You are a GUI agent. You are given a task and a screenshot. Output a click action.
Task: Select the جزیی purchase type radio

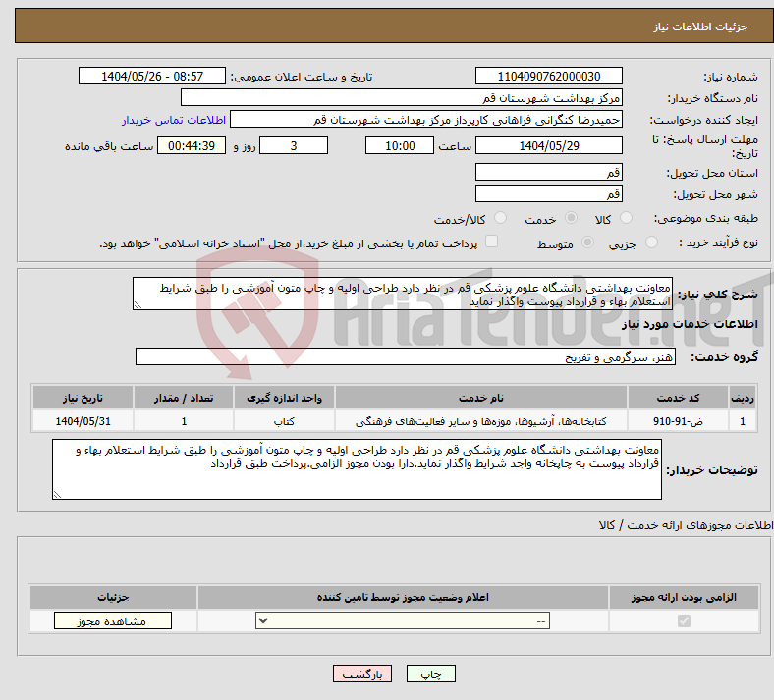[651, 242]
